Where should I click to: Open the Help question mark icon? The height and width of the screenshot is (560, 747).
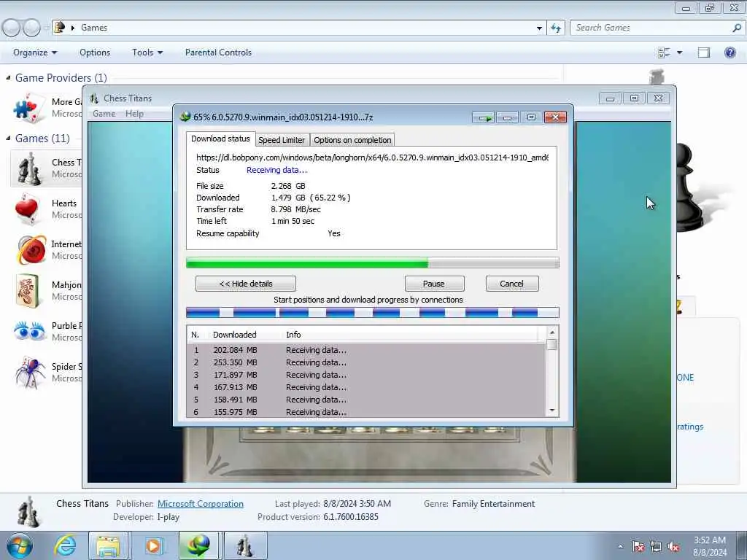point(729,52)
